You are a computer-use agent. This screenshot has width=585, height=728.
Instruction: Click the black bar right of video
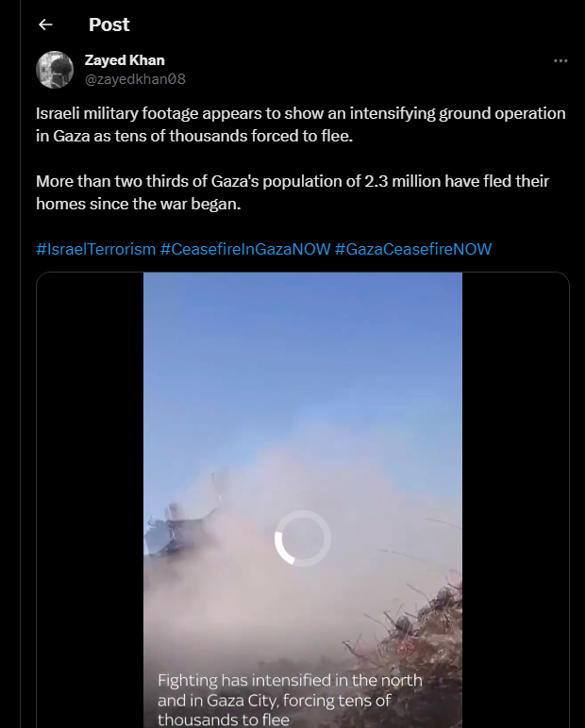pyautogui.click(x=515, y=500)
